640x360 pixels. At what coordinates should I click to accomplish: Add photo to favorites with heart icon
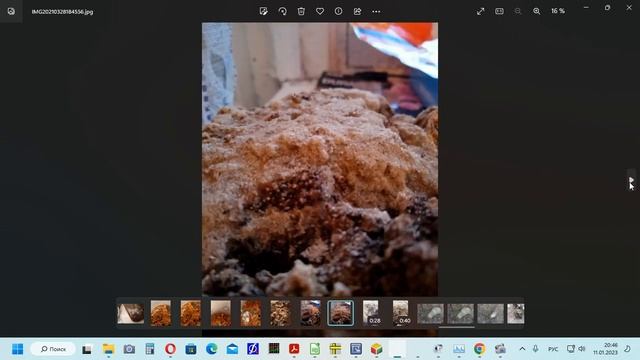320,11
